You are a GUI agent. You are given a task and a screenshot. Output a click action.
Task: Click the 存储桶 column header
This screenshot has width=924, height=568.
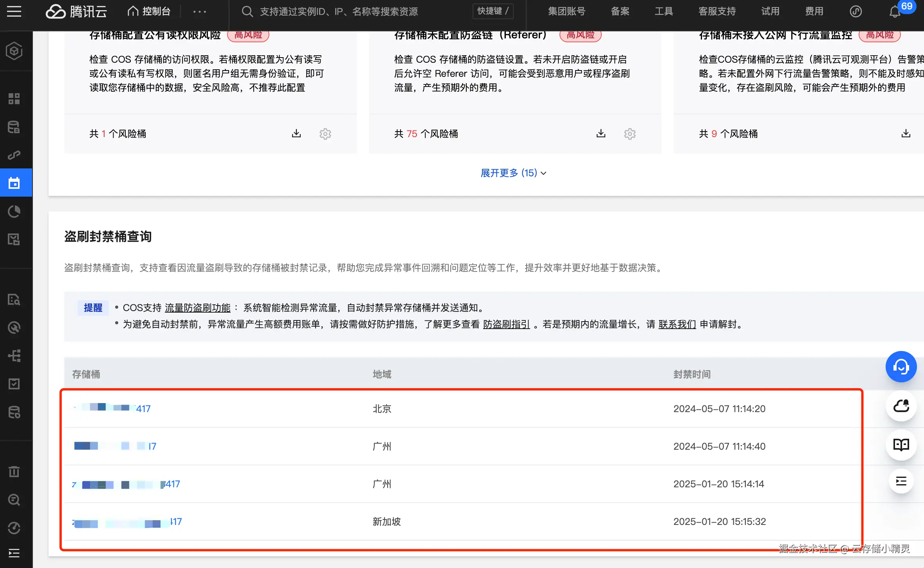click(86, 374)
